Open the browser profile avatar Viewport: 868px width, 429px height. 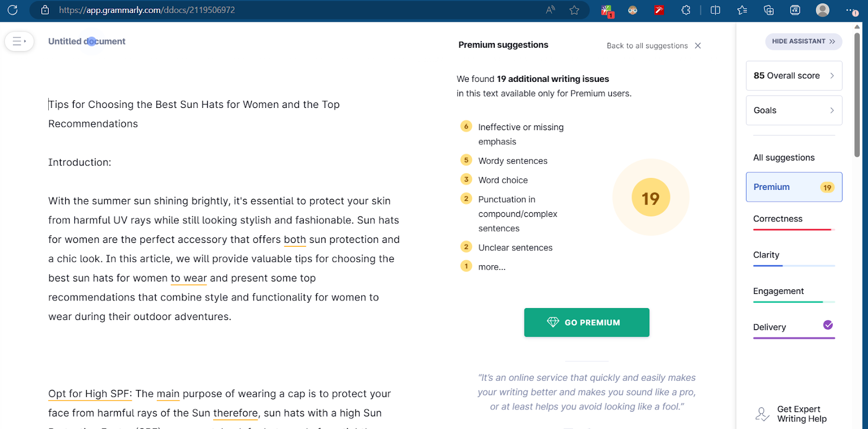click(x=822, y=10)
